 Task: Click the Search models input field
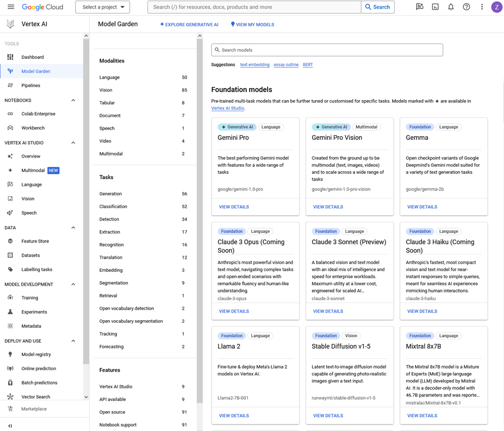pyautogui.click(x=327, y=50)
